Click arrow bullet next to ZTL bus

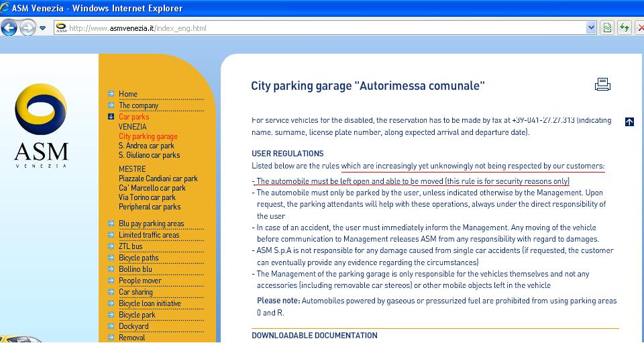(x=111, y=246)
